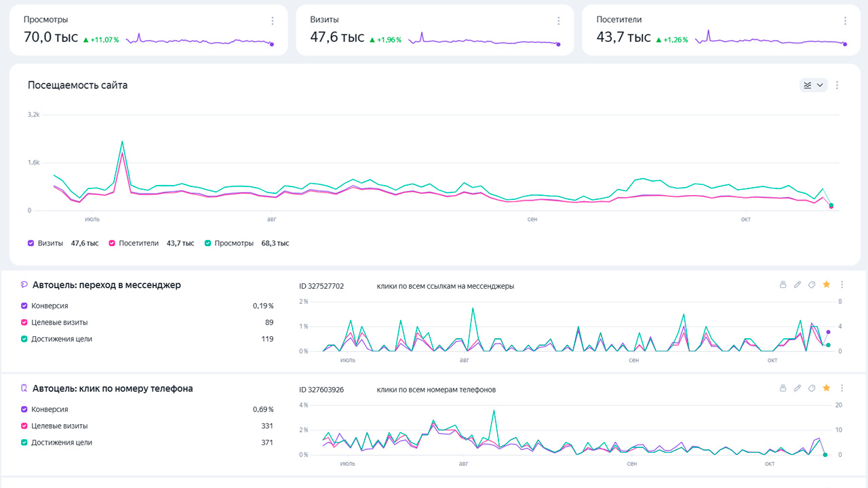Open the three-dot menu for goal ID 327527702
868x488 pixels.
coord(842,285)
